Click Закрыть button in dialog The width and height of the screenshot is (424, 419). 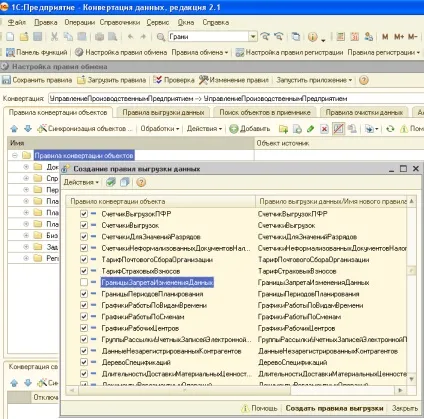click(x=405, y=408)
